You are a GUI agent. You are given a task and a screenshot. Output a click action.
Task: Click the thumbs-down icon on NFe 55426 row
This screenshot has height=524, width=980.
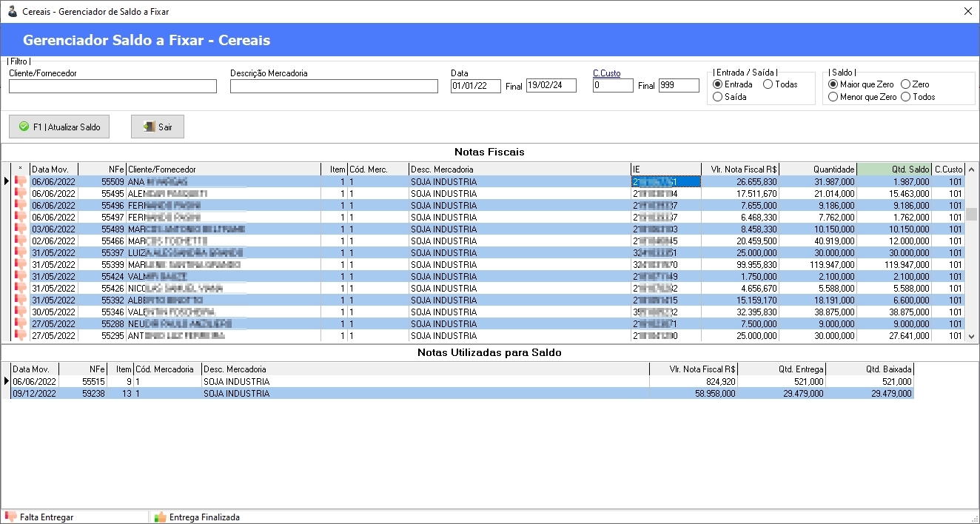[x=20, y=288]
